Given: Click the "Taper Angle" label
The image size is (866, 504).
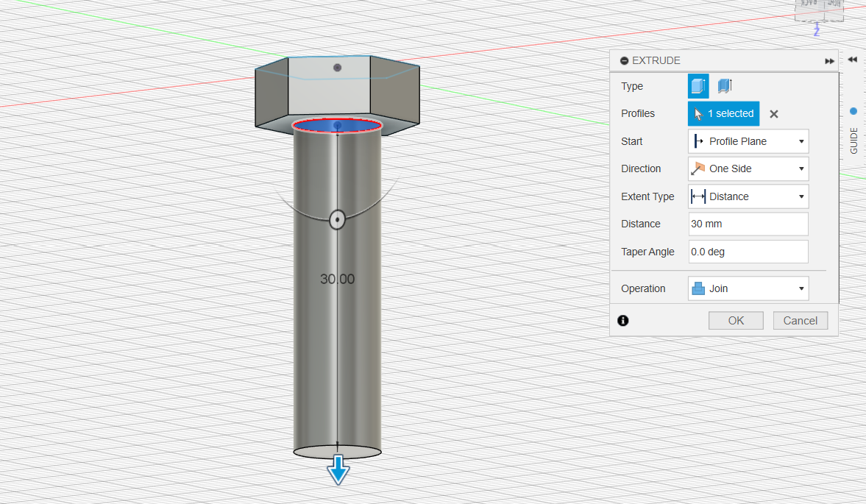Looking at the screenshot, I should [x=647, y=252].
